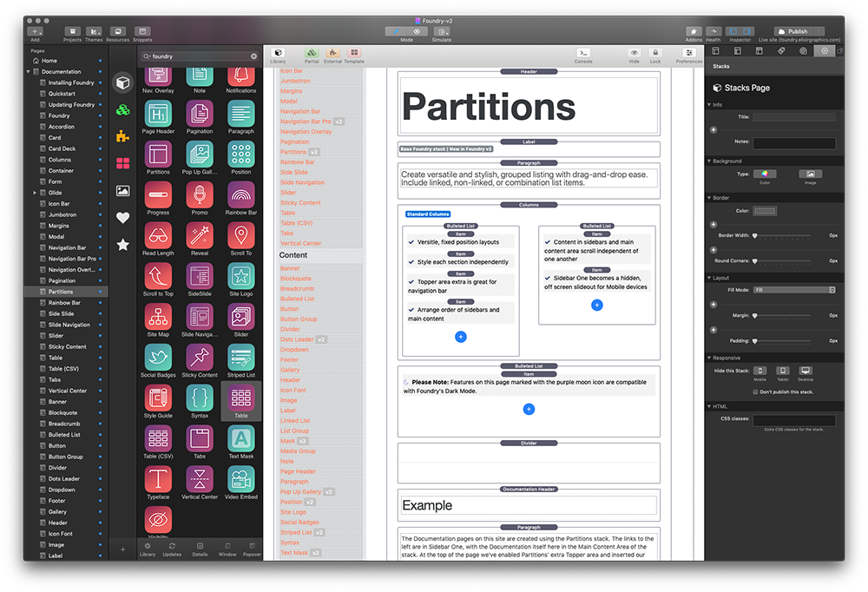The height and width of the screenshot is (592, 868).
Task: Click the Read Length glasses icon
Action: coord(158,235)
